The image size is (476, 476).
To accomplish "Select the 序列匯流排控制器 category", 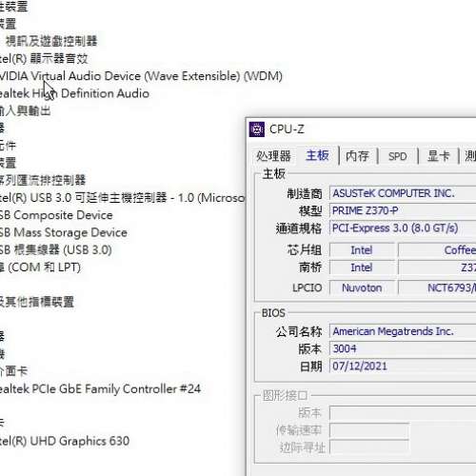I will click(43, 180).
